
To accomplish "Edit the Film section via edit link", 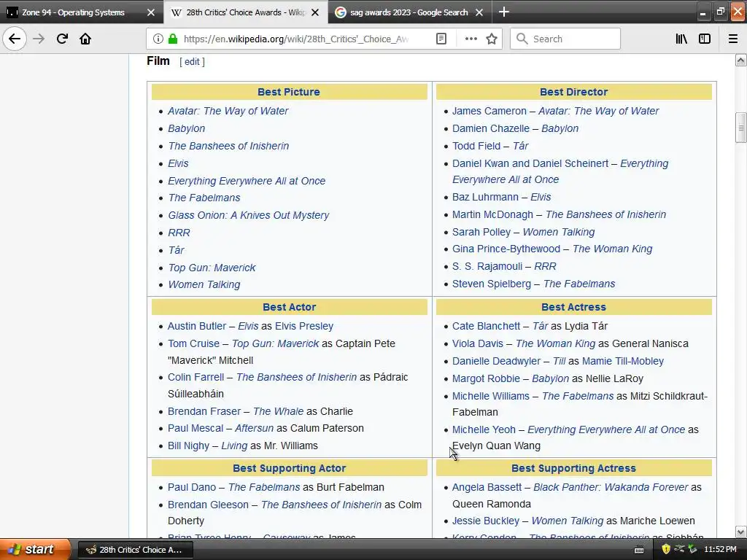I will (x=192, y=61).
